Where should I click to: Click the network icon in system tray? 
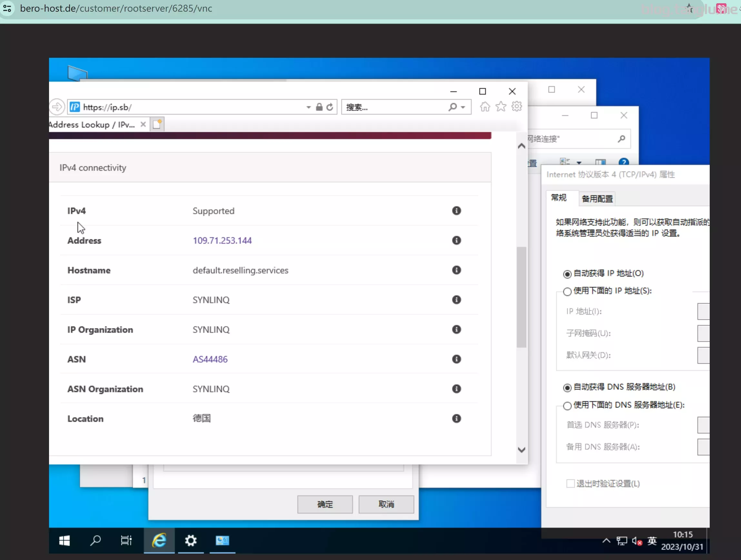[622, 541]
